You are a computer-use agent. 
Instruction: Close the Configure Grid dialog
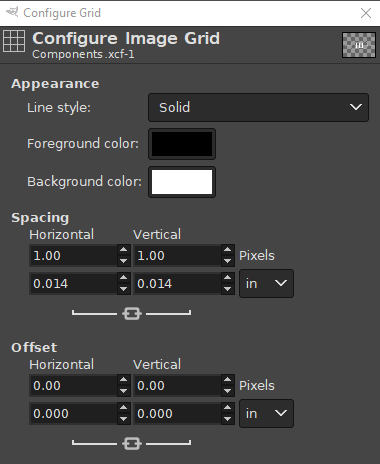click(366, 13)
